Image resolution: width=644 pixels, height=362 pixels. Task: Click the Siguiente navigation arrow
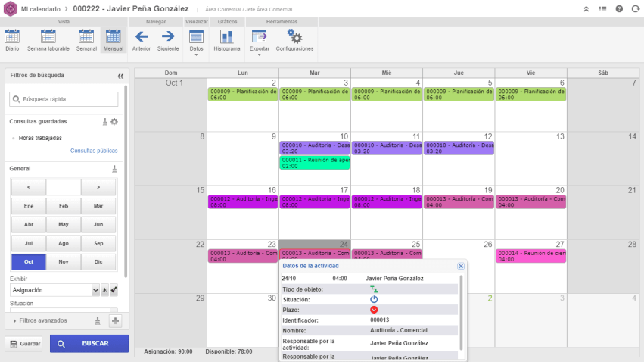tap(168, 39)
